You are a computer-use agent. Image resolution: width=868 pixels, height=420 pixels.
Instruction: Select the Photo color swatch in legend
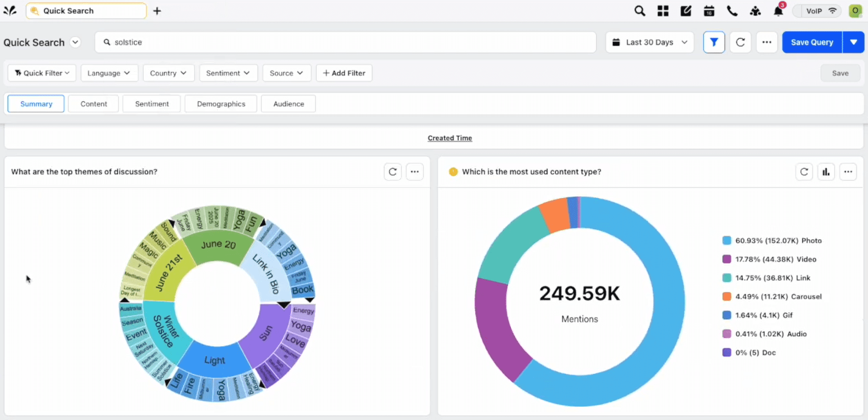coord(727,240)
